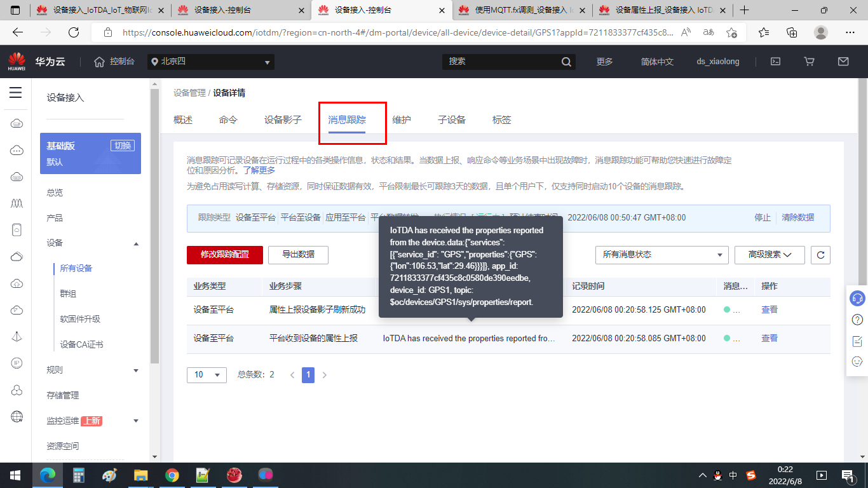Viewport: 868px width, 488px height.
Task: Click the search magnifier icon in header
Action: click(x=567, y=62)
